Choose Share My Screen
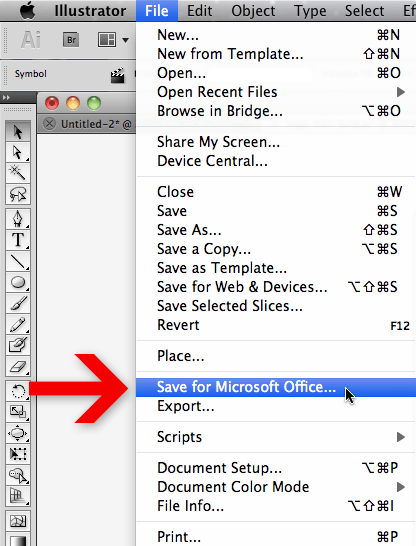Viewport: 416px width, 546px height. (x=276, y=142)
